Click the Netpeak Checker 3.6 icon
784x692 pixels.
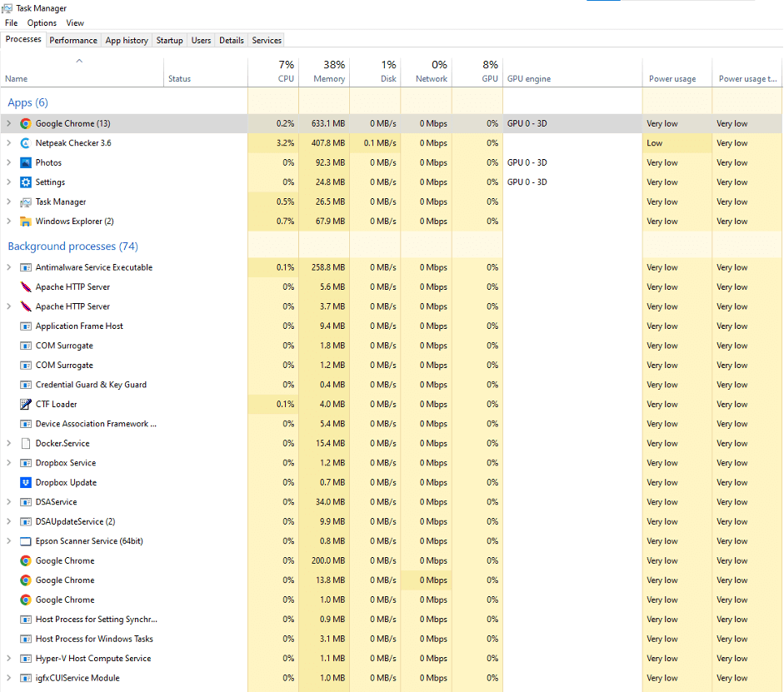pyautogui.click(x=26, y=143)
